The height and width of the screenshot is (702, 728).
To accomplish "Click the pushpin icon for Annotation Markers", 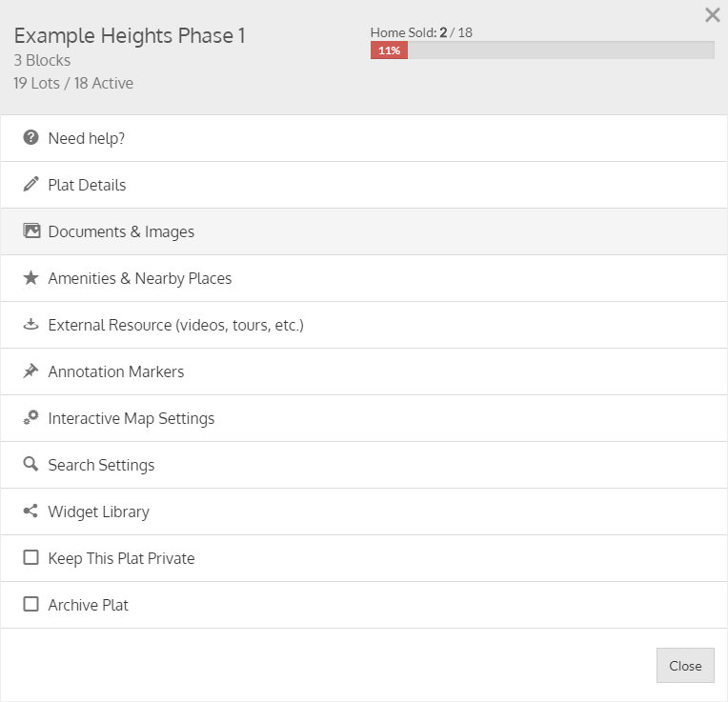I will (x=31, y=371).
